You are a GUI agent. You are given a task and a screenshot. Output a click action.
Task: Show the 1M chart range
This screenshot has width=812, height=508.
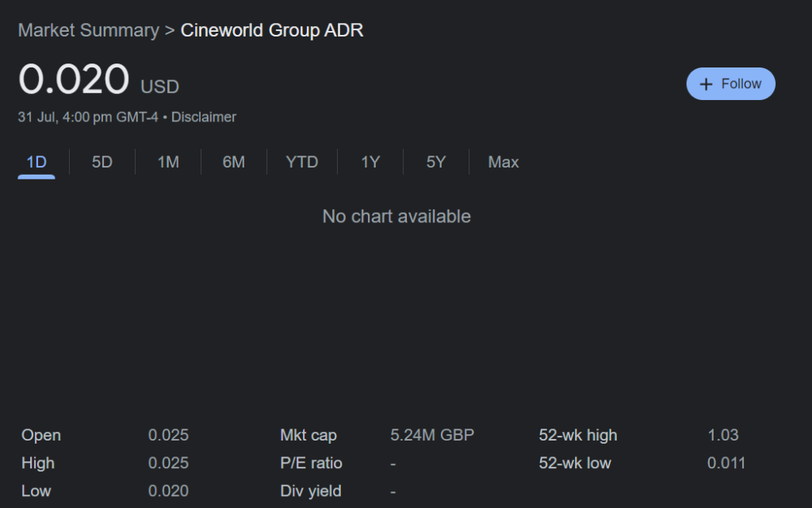point(168,162)
